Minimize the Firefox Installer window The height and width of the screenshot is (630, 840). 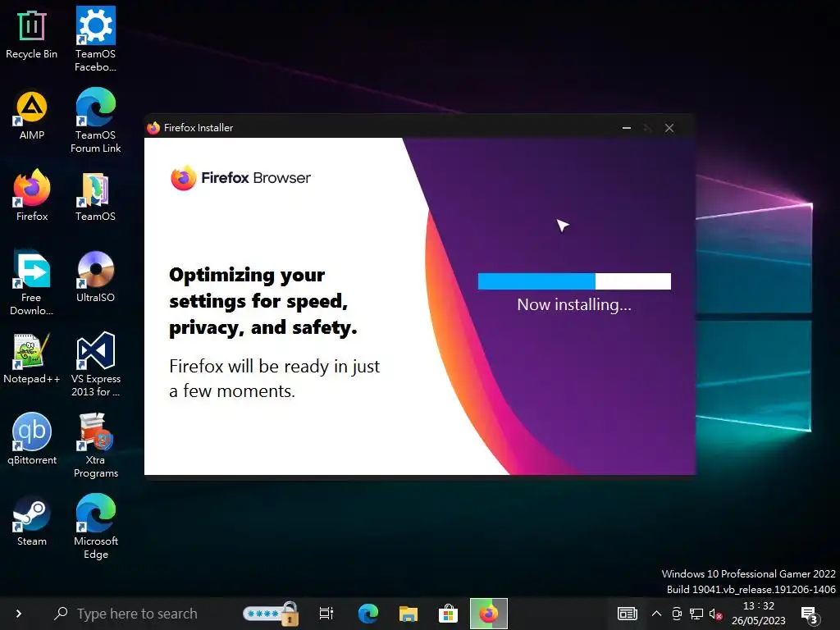coord(626,128)
